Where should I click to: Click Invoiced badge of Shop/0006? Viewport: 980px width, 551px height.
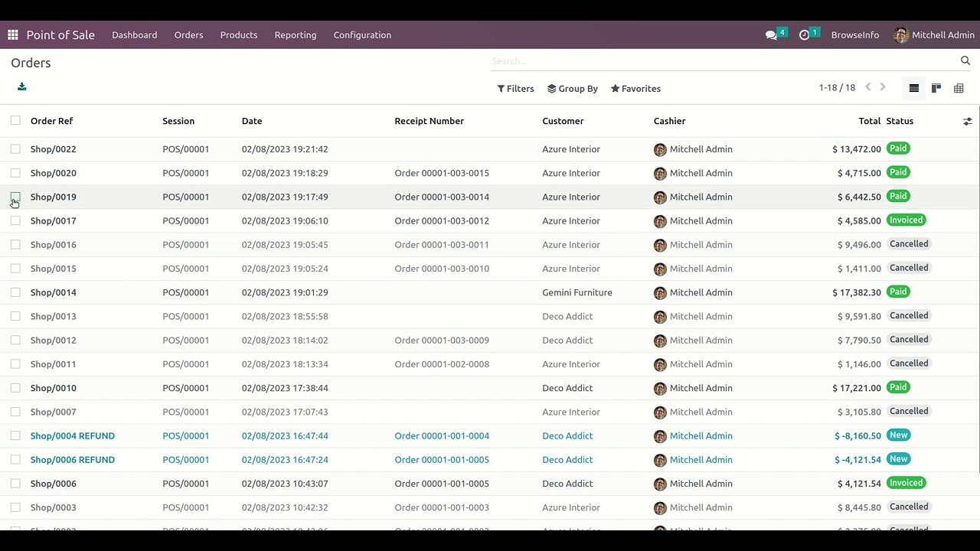pyautogui.click(x=906, y=483)
